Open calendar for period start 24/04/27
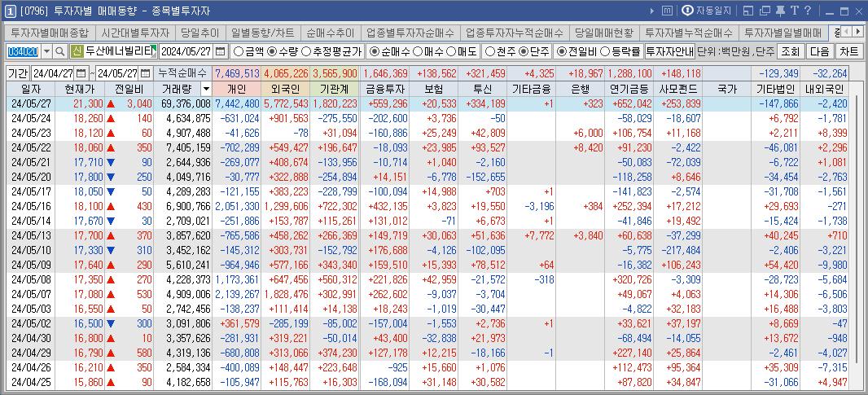Viewport: 868px width, 395px height. pos(81,73)
